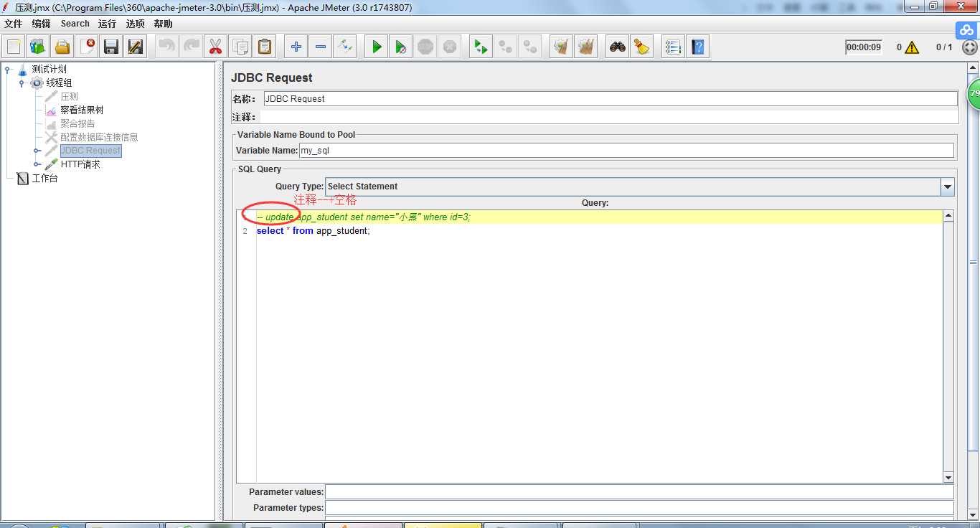Screen dimensions: 980x528
Task: Open the 文件 menu
Action: tap(13, 24)
